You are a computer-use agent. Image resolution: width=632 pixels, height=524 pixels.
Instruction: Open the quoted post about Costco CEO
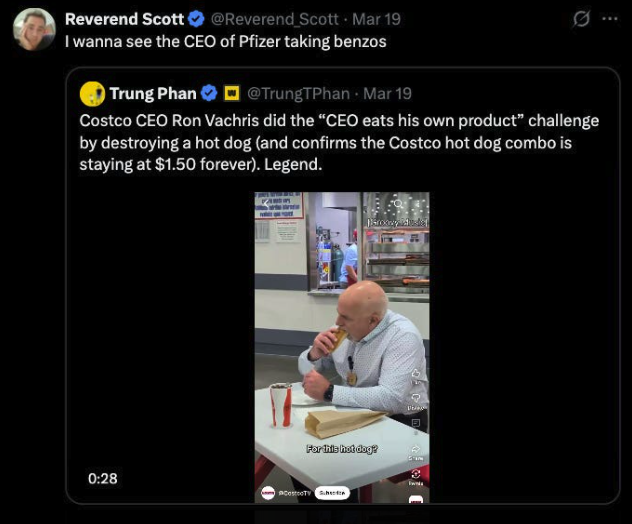340,142
